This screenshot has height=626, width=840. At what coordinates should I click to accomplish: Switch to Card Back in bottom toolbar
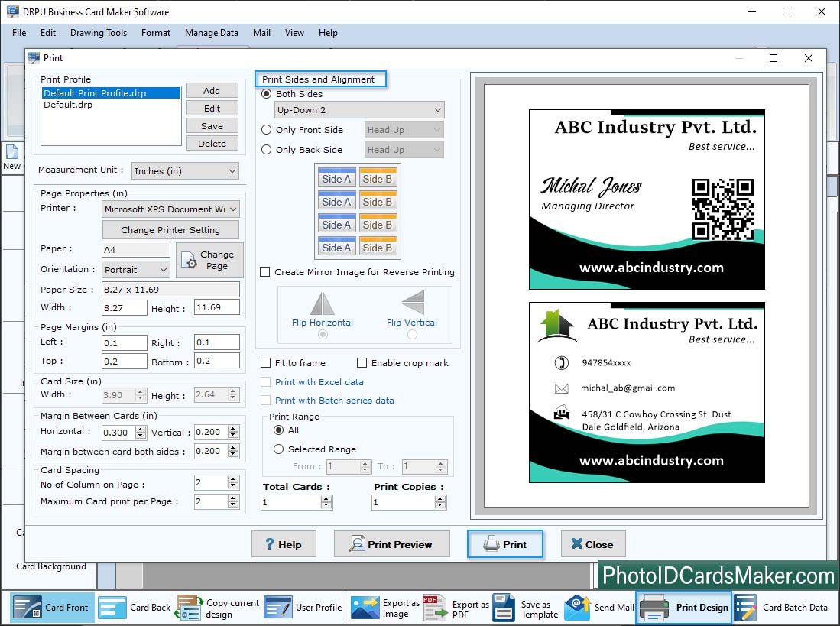coord(135,607)
